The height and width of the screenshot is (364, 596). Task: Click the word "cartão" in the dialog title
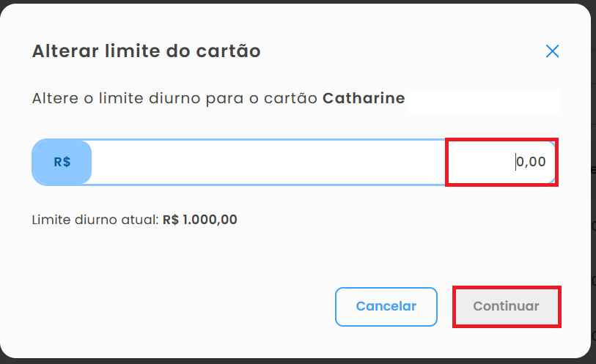(x=234, y=51)
